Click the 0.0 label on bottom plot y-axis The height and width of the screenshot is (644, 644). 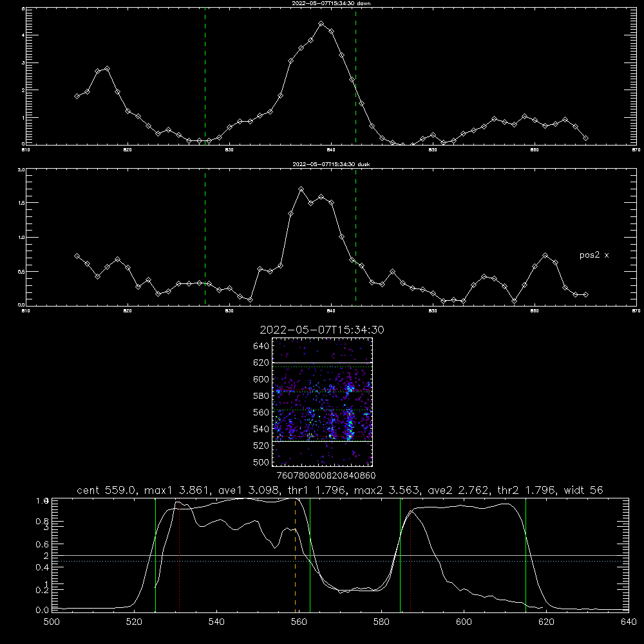pos(43,611)
